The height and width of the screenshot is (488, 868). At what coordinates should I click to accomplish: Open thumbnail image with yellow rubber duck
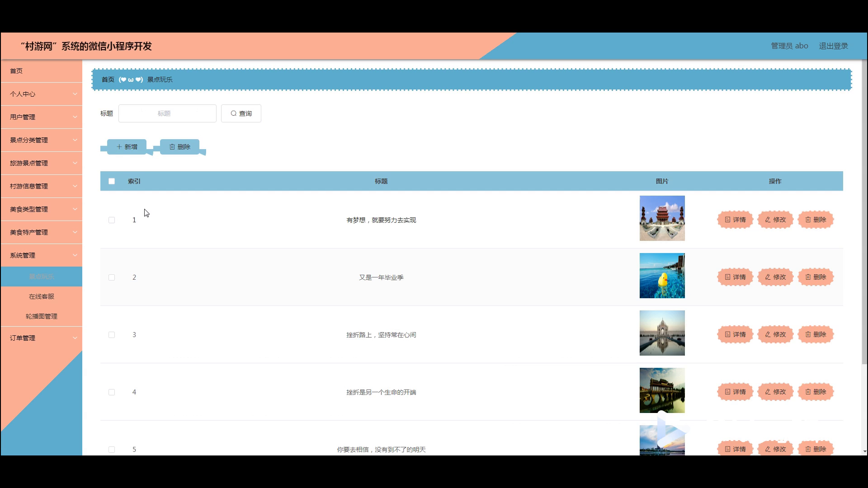click(662, 276)
